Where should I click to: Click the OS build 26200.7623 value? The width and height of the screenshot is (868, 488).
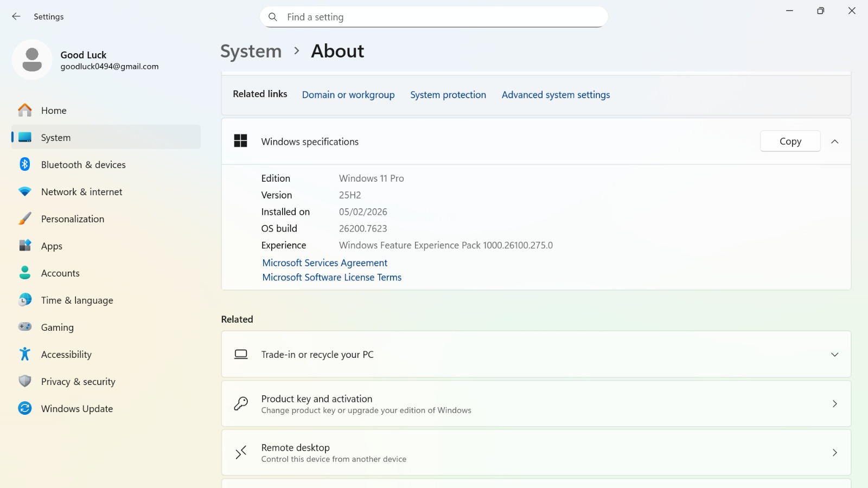[363, 229]
